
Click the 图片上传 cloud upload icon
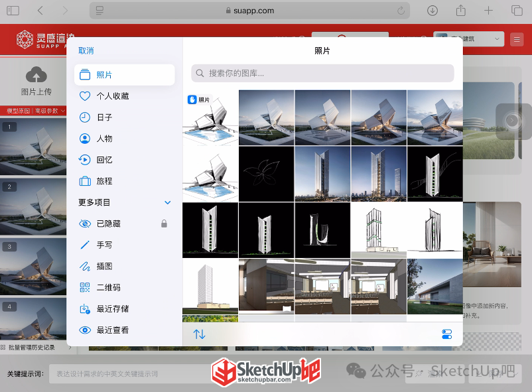point(36,74)
